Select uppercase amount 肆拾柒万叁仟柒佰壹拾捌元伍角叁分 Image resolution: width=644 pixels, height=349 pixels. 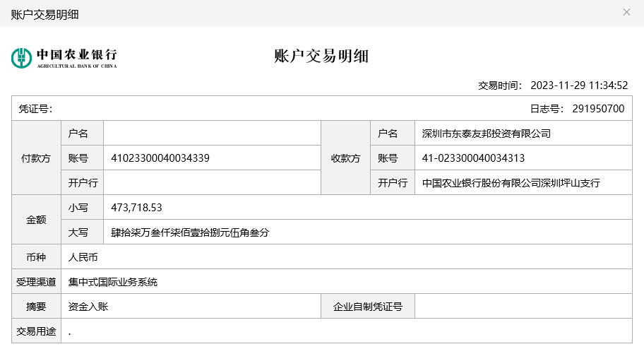point(190,232)
